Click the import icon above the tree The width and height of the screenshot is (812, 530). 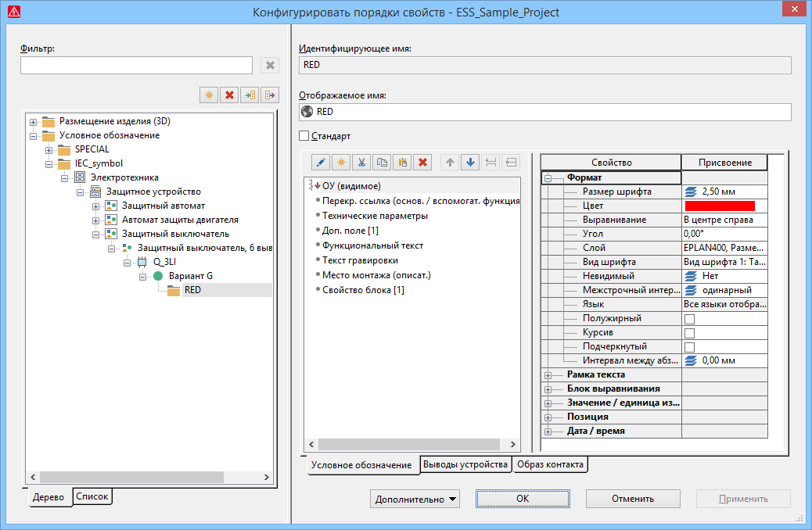(x=250, y=95)
